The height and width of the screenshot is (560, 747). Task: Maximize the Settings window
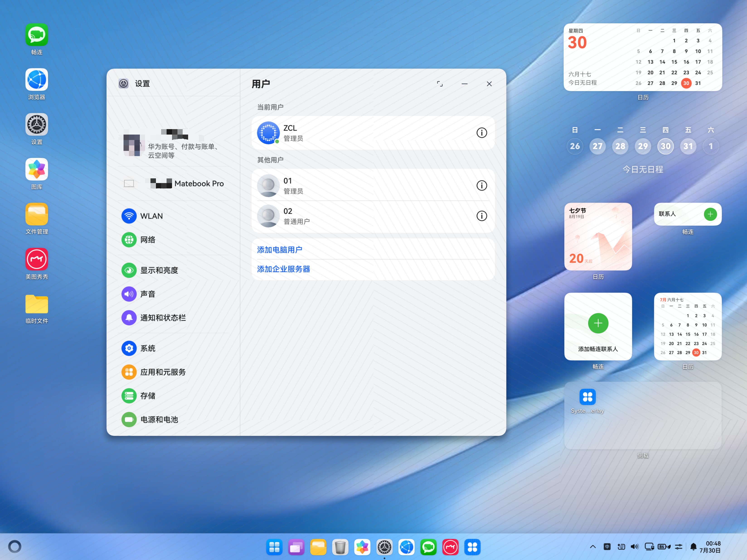(x=440, y=84)
